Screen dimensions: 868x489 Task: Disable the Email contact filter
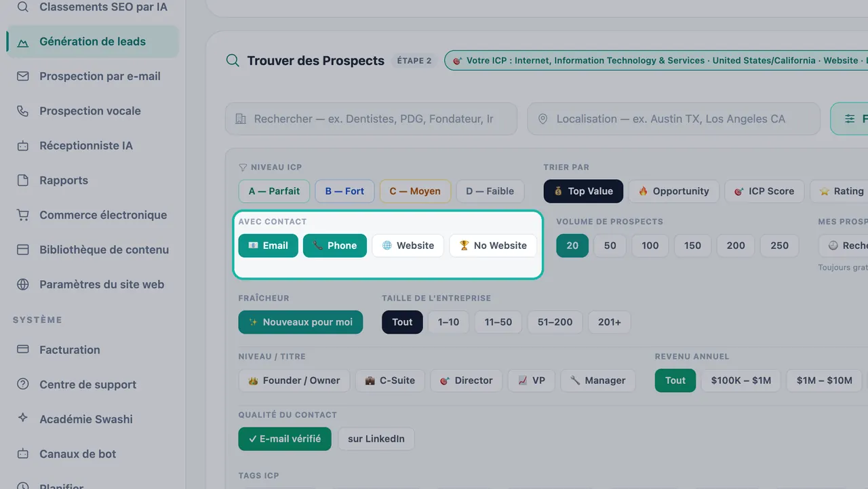(269, 246)
